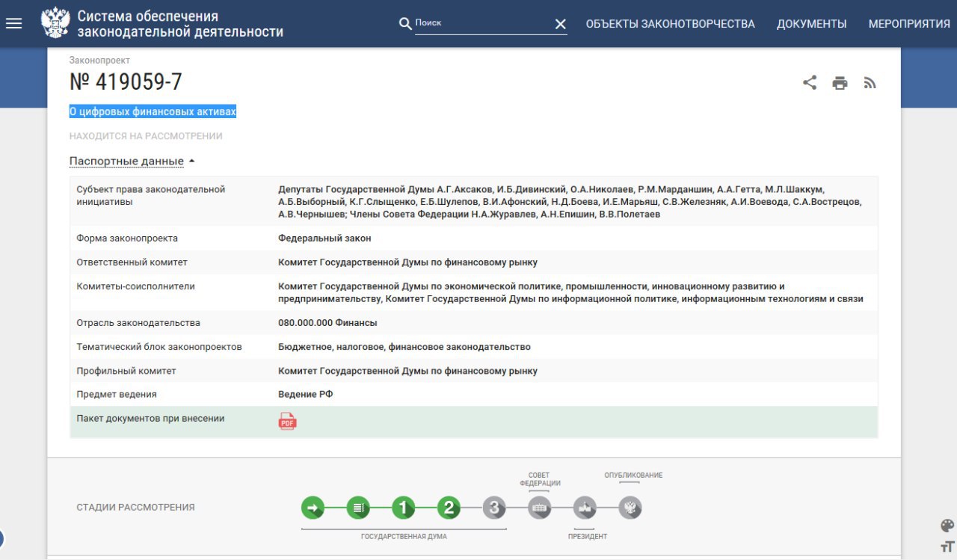Click ГОСУДАРСТВЕННАЯ ДУМА stage label
The height and width of the screenshot is (560, 957).
pos(404,537)
